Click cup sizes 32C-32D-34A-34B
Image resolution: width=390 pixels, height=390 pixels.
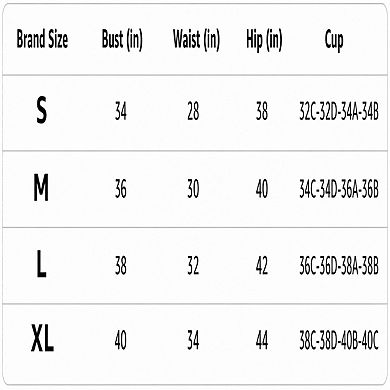click(x=339, y=111)
